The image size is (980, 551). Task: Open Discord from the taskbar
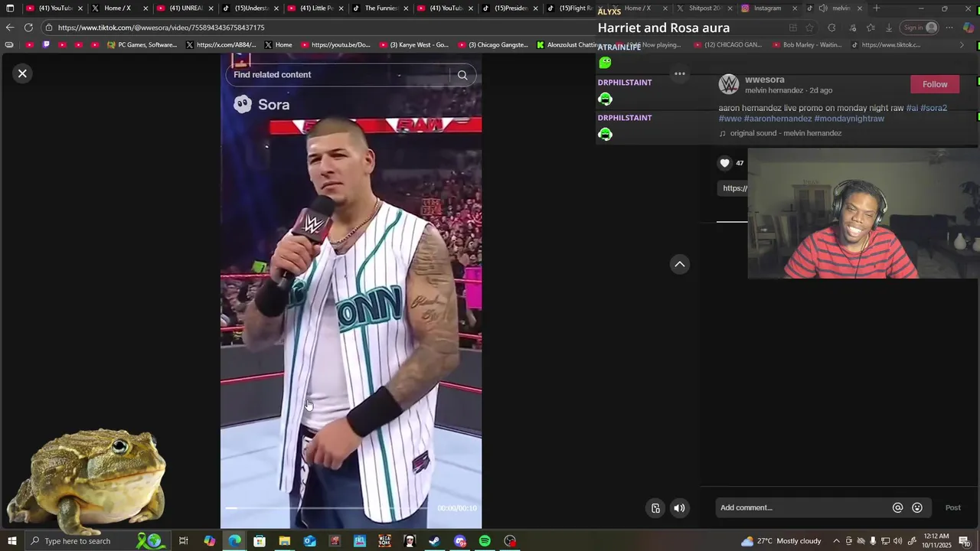tap(459, 541)
